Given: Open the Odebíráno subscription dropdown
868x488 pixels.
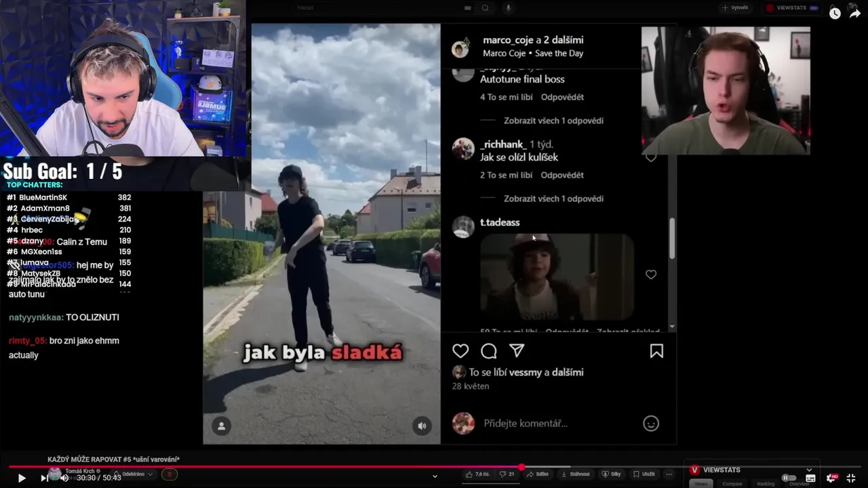Looking at the screenshot, I should click(x=133, y=474).
